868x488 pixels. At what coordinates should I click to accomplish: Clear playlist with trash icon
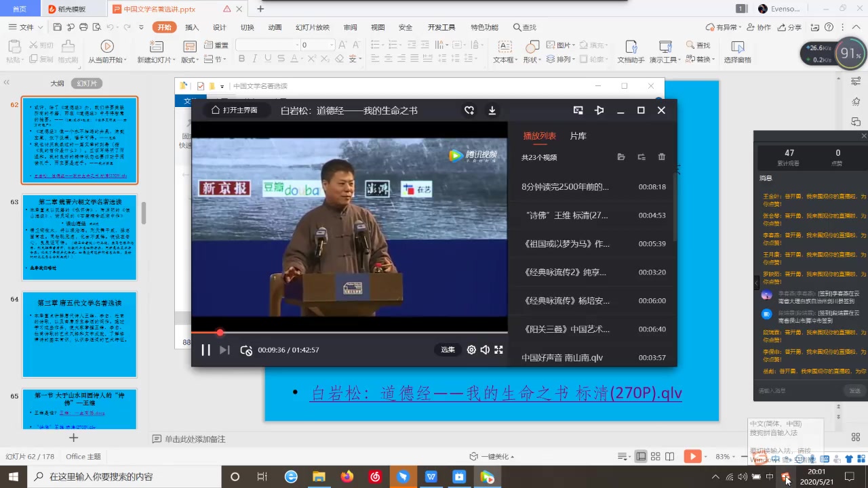pos(662,157)
